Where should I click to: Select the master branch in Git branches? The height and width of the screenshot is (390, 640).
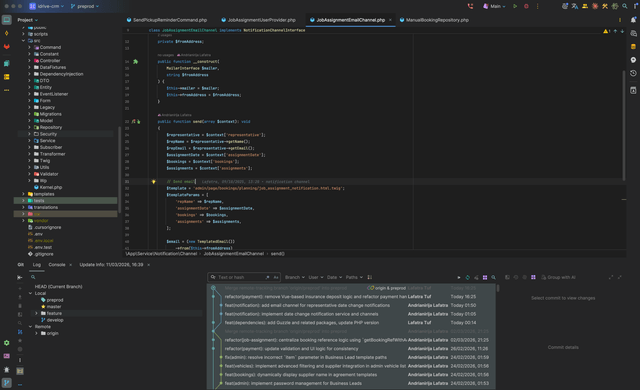click(x=53, y=306)
